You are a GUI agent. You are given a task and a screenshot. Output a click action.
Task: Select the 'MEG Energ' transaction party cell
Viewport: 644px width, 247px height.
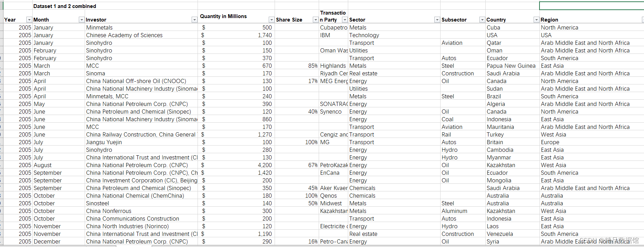click(x=334, y=81)
